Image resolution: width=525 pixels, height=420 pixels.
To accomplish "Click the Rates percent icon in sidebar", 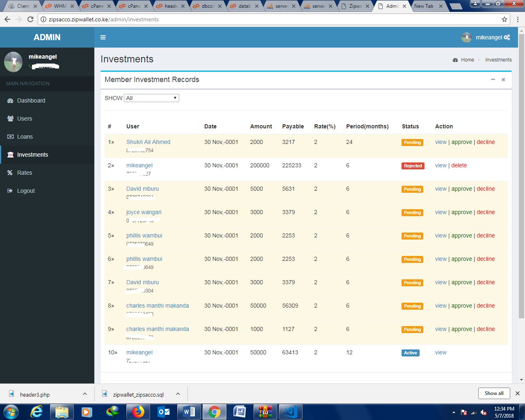I will (x=10, y=173).
